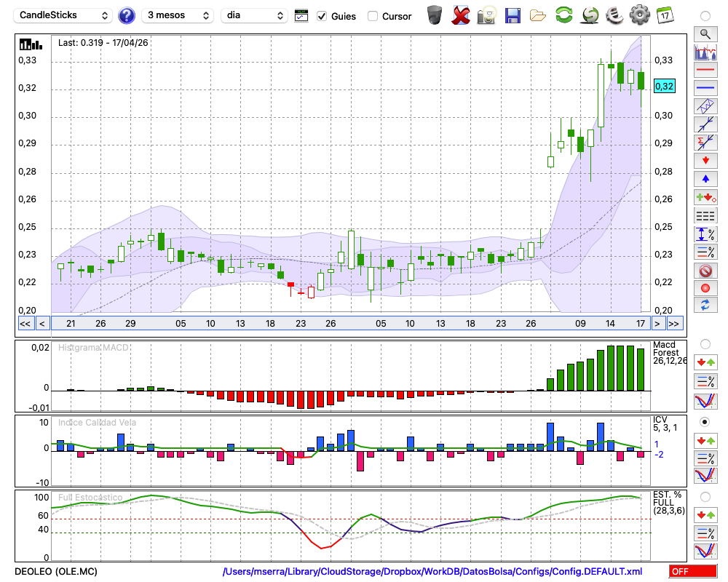Advance the chart with the > button
The height and width of the screenshot is (582, 728).
(657, 324)
